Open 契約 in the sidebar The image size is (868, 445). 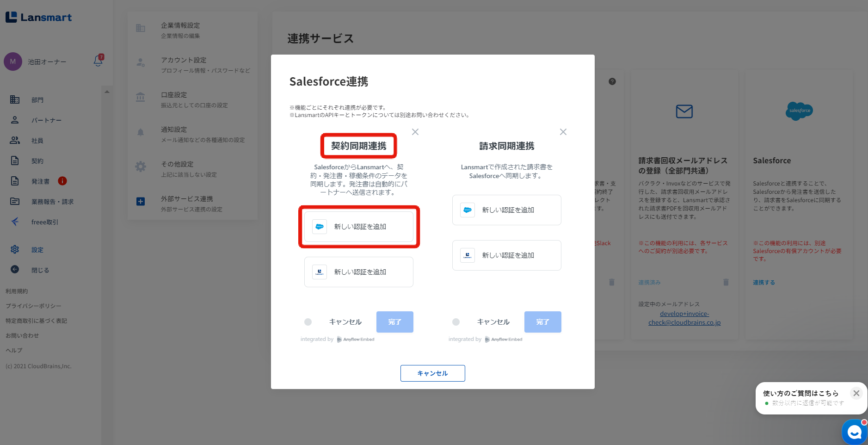(x=37, y=161)
